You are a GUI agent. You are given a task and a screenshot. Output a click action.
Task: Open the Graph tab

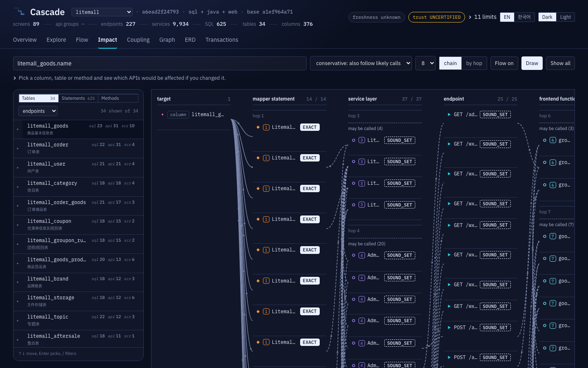[167, 40]
